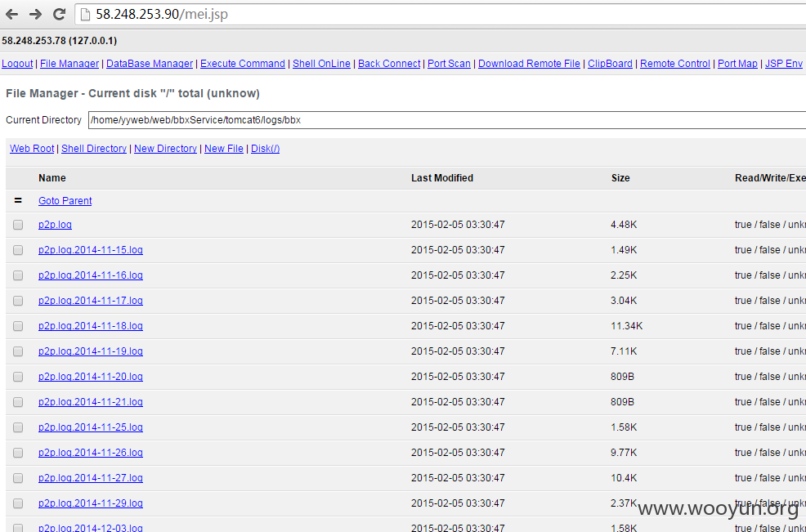Screen dimensions: 806x532
Task: Check the box for p2p.log.2014-11-27.log
Action: (x=18, y=478)
